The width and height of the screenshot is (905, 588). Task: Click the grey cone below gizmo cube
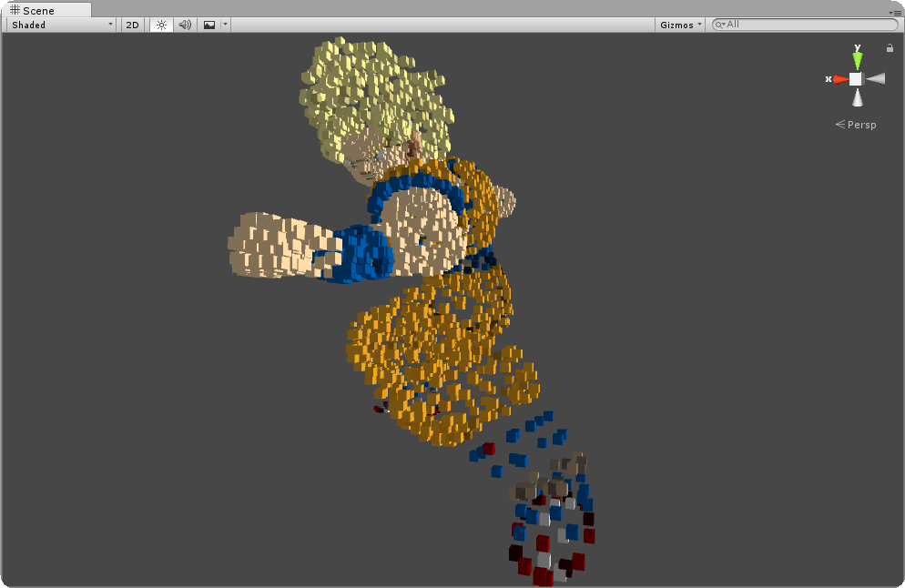coord(858,97)
